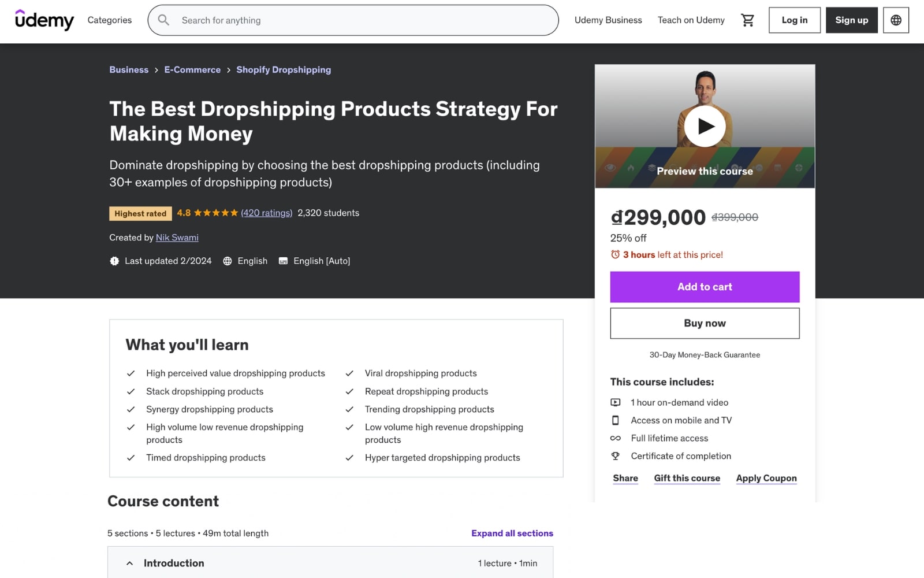Go to Udemy Business
Image resolution: width=924 pixels, height=578 pixels.
(x=608, y=20)
